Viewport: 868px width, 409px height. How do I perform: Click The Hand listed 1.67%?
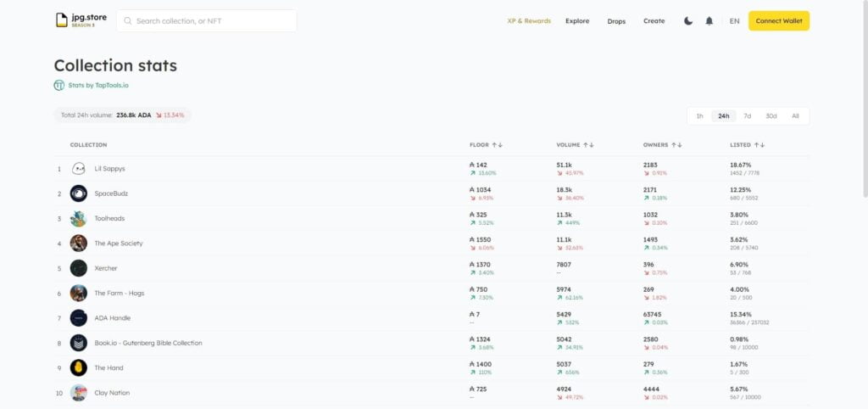coord(739,365)
